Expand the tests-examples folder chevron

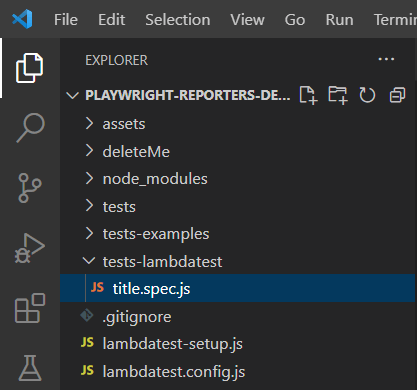[89, 234]
